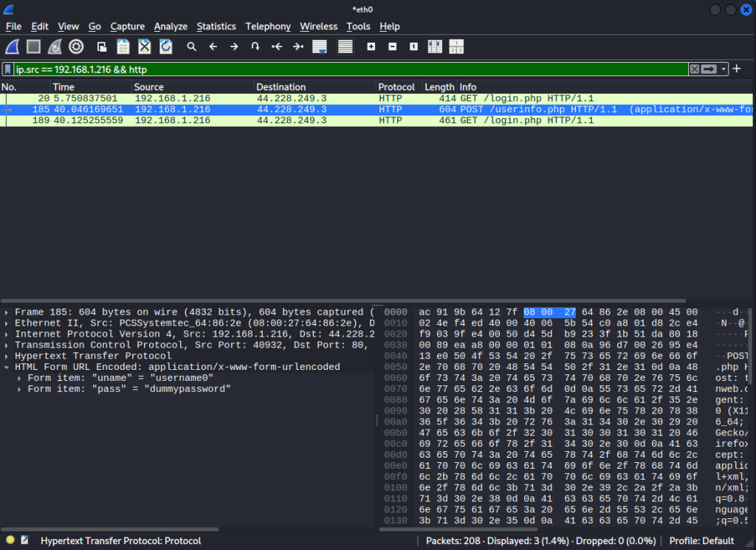Expand the Frame 185 tree node
756x550 pixels.
(7, 312)
